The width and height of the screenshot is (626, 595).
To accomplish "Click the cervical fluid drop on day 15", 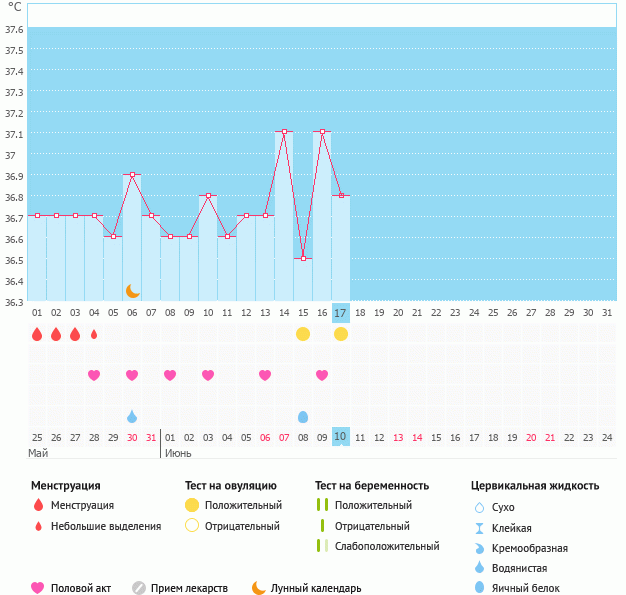I will (x=303, y=416).
